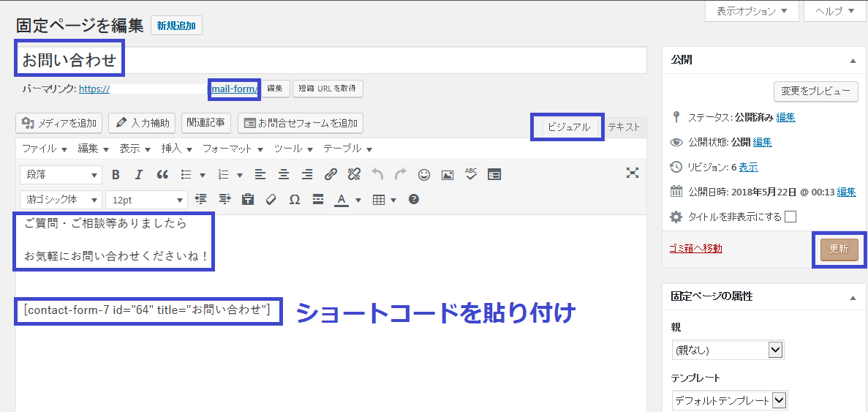Image resolution: width=868 pixels, height=412 pixels.
Task: Switch to the テキスト editor tab
Action: pos(624,127)
